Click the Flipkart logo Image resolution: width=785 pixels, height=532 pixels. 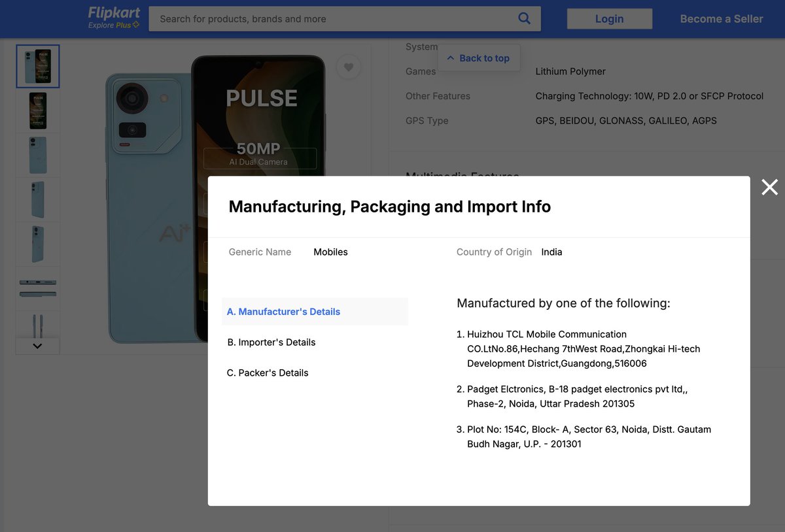pos(114,13)
